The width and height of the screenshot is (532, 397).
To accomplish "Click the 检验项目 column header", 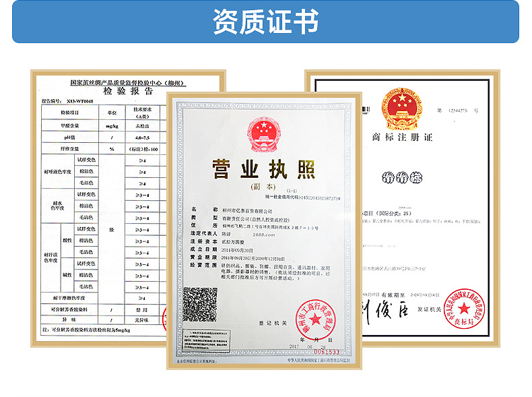I will coord(70,113).
